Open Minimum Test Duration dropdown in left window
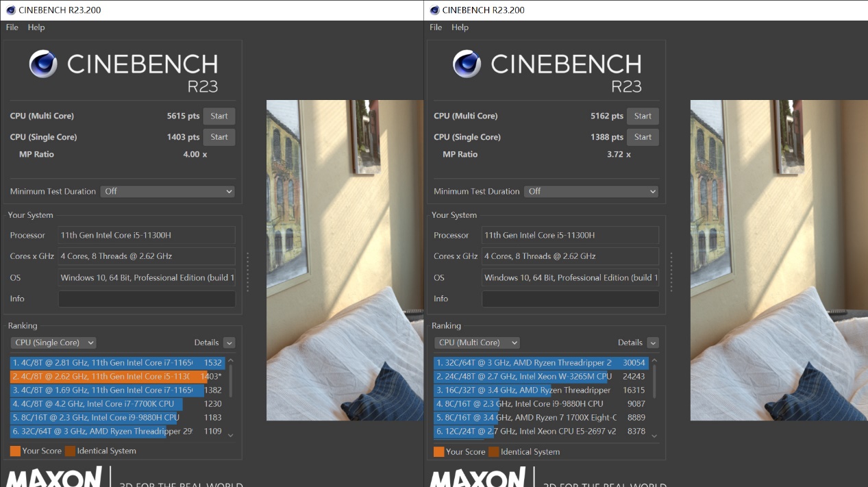Image resolution: width=868 pixels, height=487 pixels. point(168,192)
